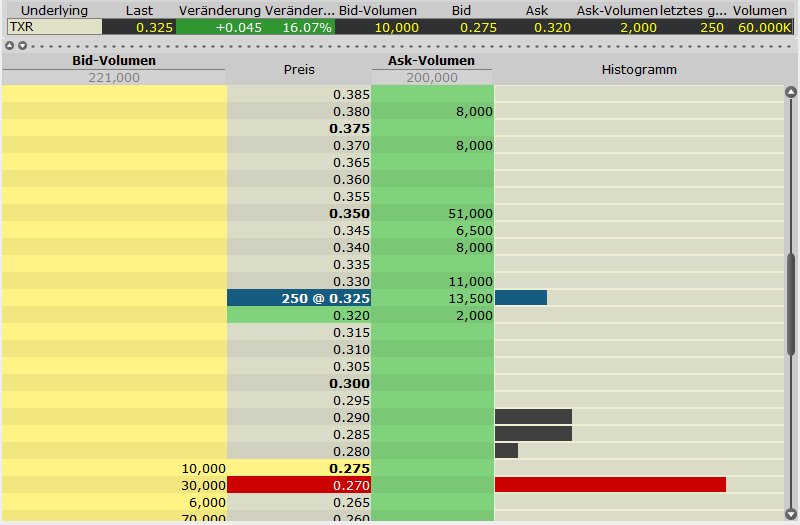Click the red 0.270 price cell
This screenshot has width=800, height=525.
[x=299, y=485]
